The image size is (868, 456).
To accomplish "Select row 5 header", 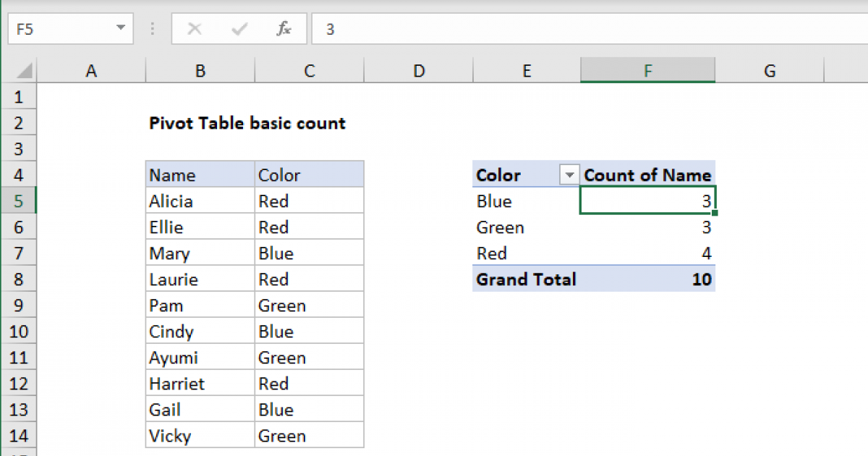I will pos(18,201).
